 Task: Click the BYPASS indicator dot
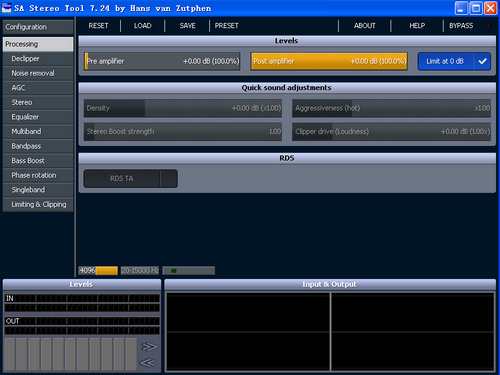(488, 26)
